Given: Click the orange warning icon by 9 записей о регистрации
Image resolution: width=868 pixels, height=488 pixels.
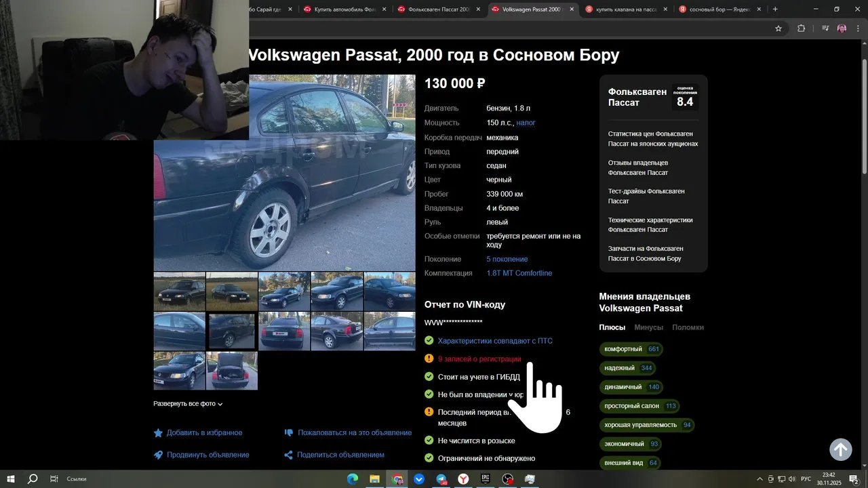Looking at the screenshot, I should [x=429, y=359].
